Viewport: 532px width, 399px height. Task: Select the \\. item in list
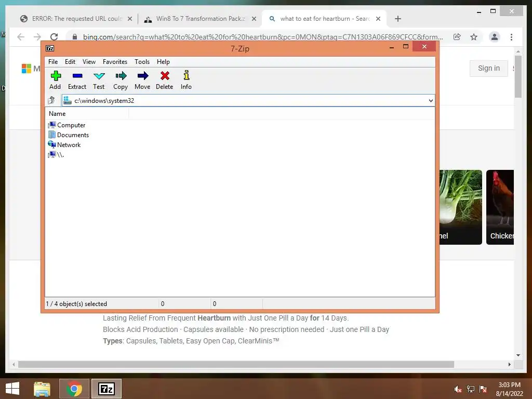coord(56,154)
